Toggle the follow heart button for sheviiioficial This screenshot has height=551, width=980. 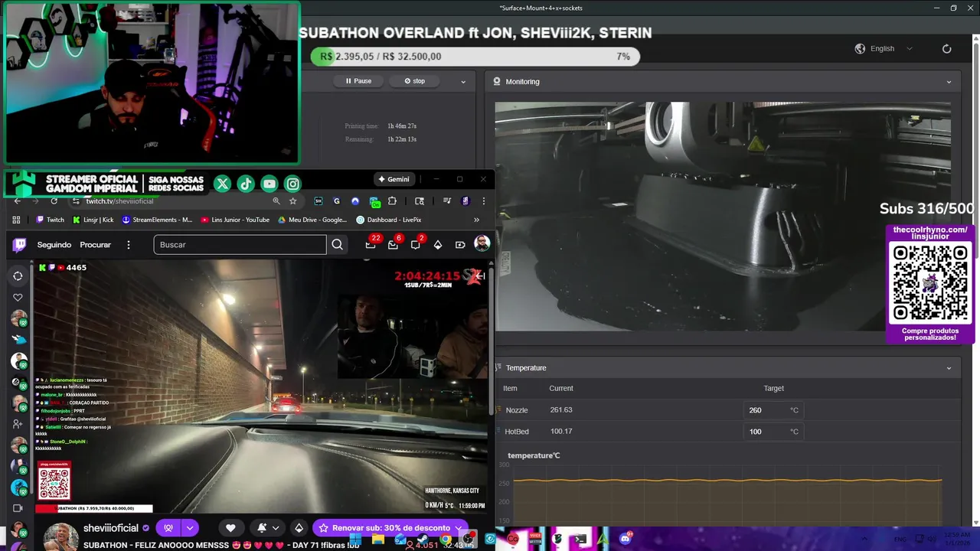tap(230, 528)
